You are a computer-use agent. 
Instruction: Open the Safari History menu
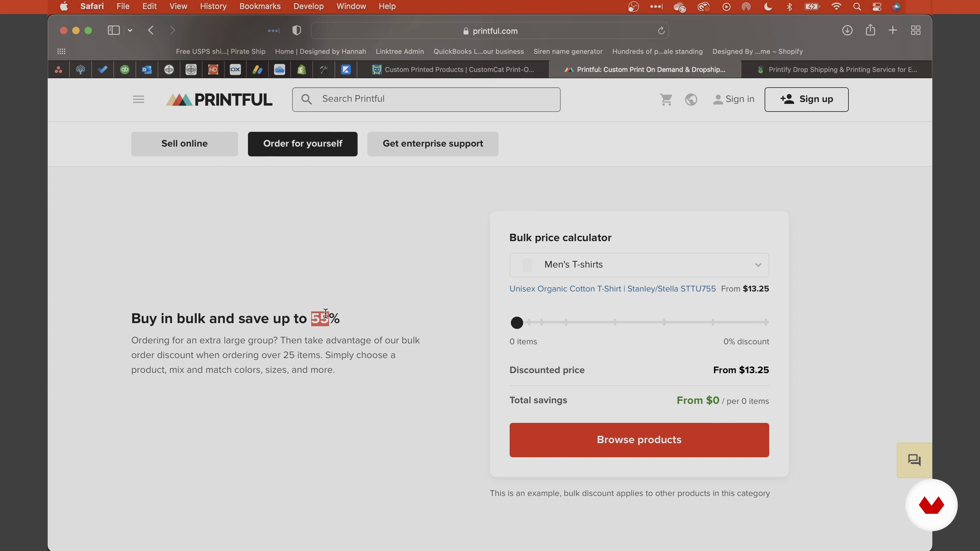213,6
